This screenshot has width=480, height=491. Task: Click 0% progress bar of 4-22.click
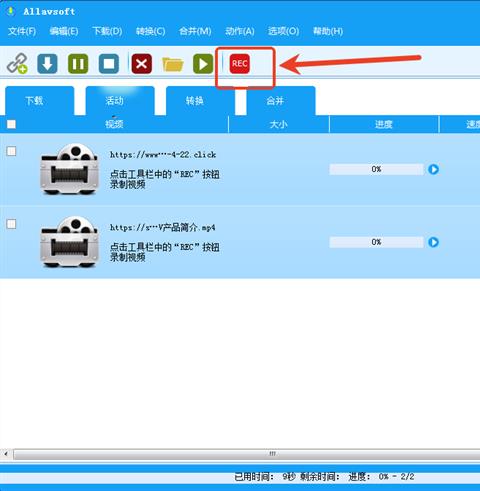[x=376, y=169]
